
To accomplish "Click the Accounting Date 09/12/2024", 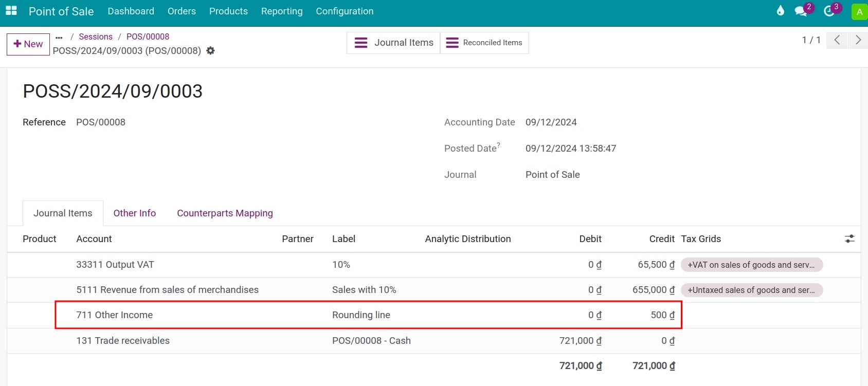I will [x=551, y=122].
